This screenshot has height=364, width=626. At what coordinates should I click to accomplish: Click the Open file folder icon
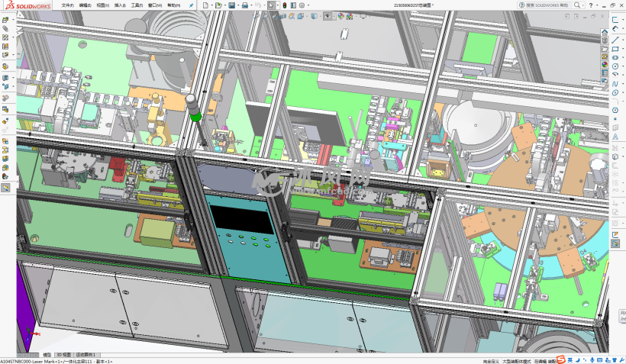[218, 5]
